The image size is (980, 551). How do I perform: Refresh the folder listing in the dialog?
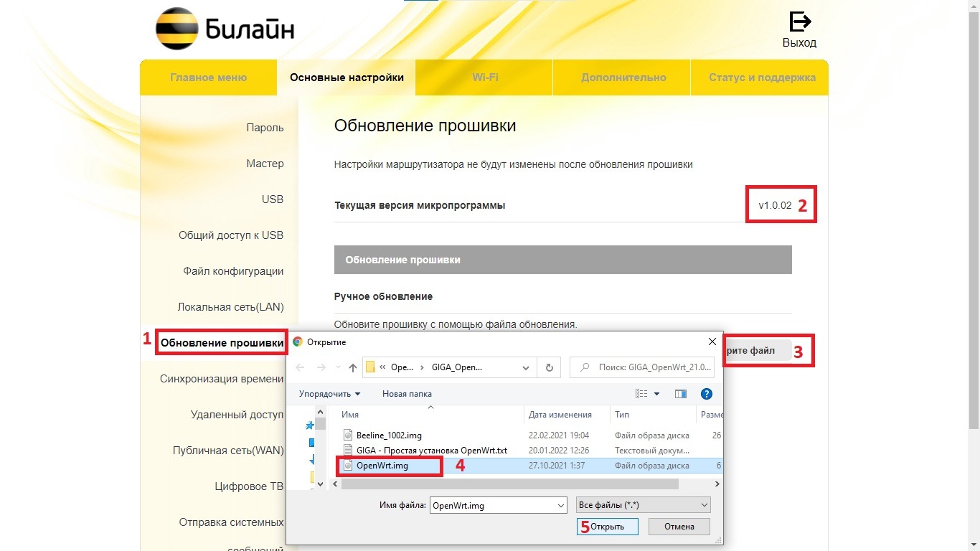click(549, 367)
